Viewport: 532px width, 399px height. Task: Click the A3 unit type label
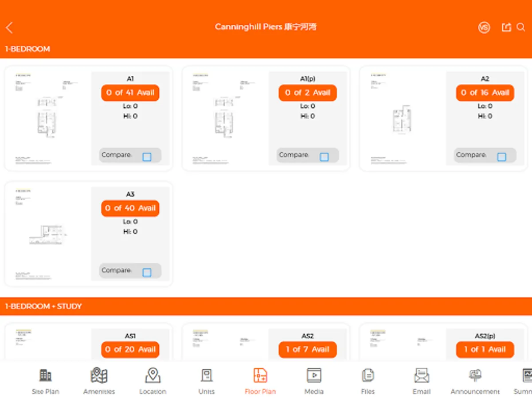[x=130, y=194]
